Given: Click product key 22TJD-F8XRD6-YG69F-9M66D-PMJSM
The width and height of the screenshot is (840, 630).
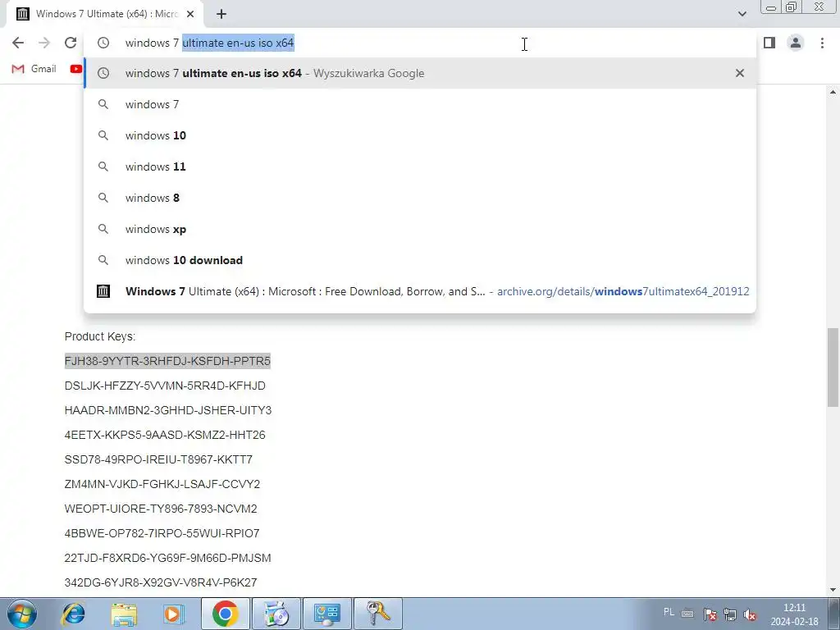Looking at the screenshot, I should 167,558.
